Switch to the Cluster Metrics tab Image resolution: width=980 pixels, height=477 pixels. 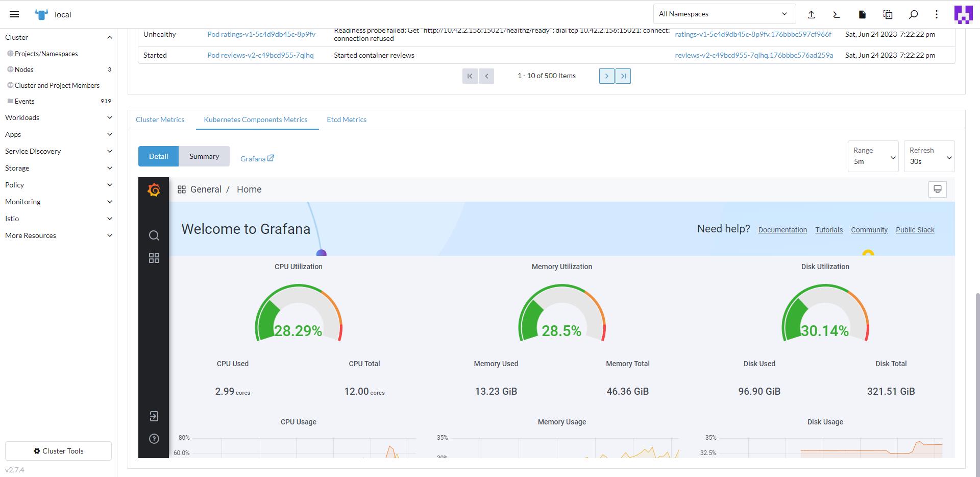click(160, 120)
